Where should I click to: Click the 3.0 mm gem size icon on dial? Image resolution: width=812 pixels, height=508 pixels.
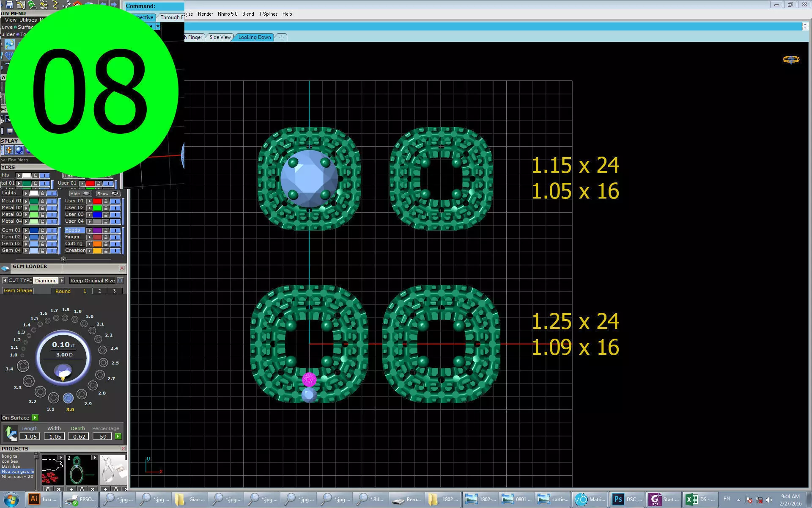(x=68, y=398)
